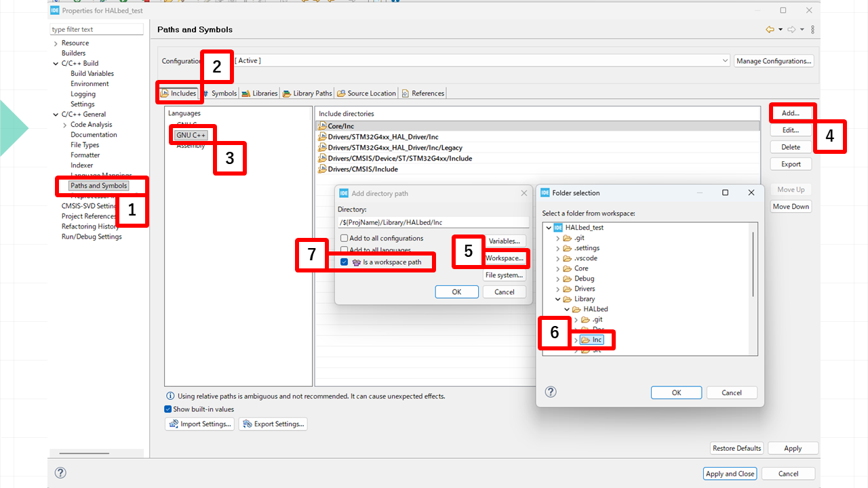The width and height of the screenshot is (868, 488).
Task: Click the Directory path input field
Action: [433, 222]
